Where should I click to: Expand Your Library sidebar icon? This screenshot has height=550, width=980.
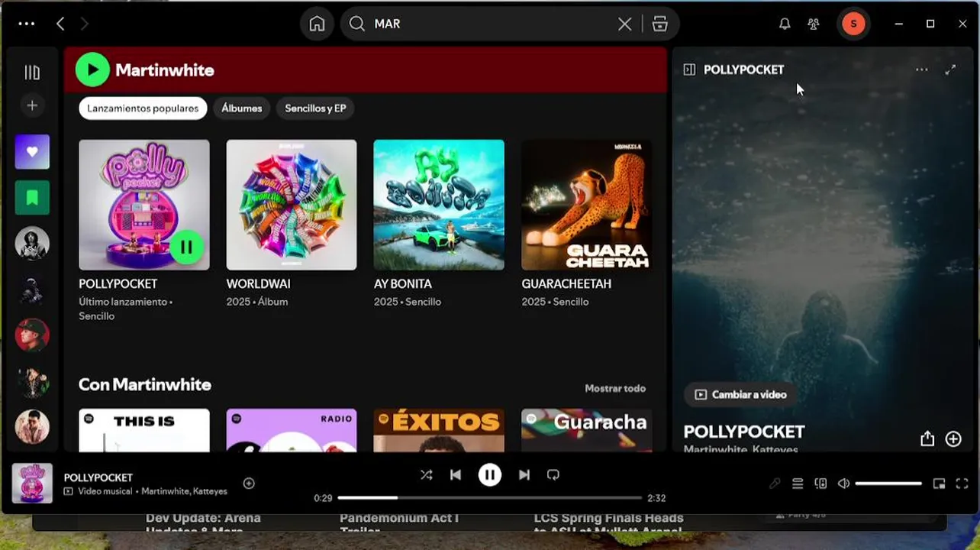coord(32,73)
